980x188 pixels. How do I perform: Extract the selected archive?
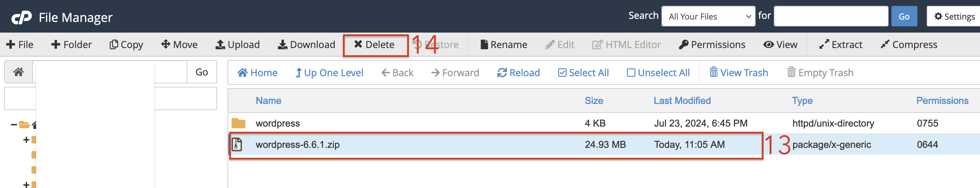(x=841, y=45)
